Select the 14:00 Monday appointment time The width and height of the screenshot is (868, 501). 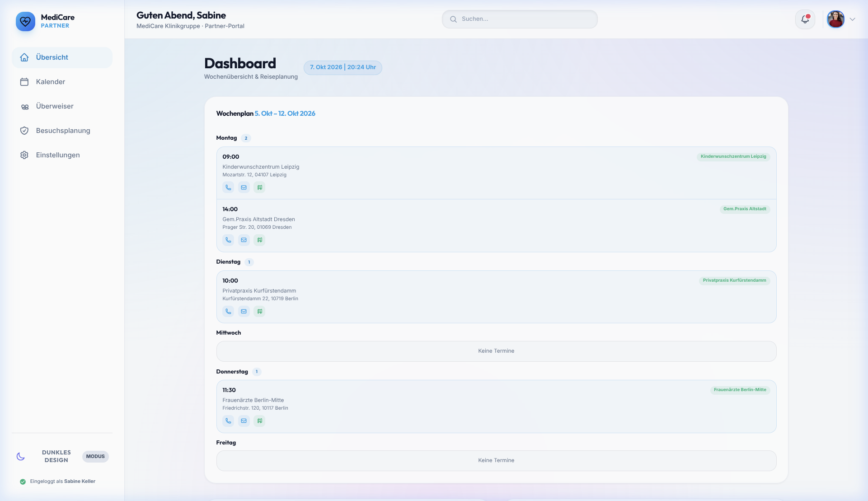pyautogui.click(x=230, y=209)
